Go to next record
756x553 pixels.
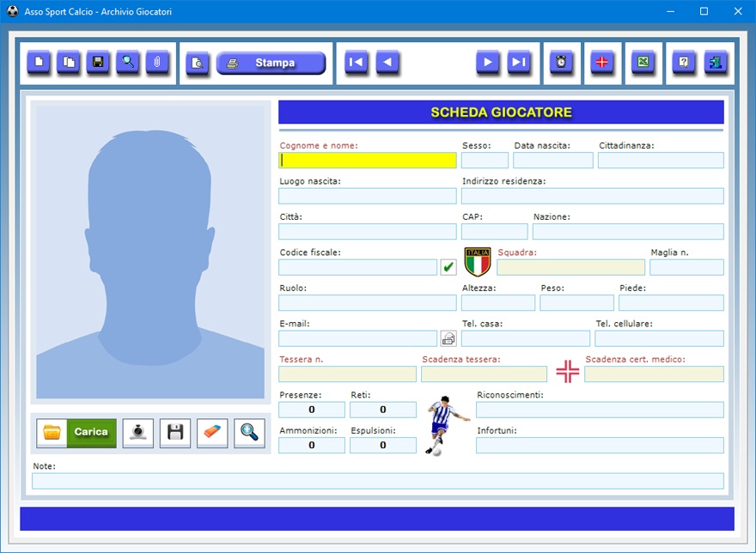[x=487, y=62]
